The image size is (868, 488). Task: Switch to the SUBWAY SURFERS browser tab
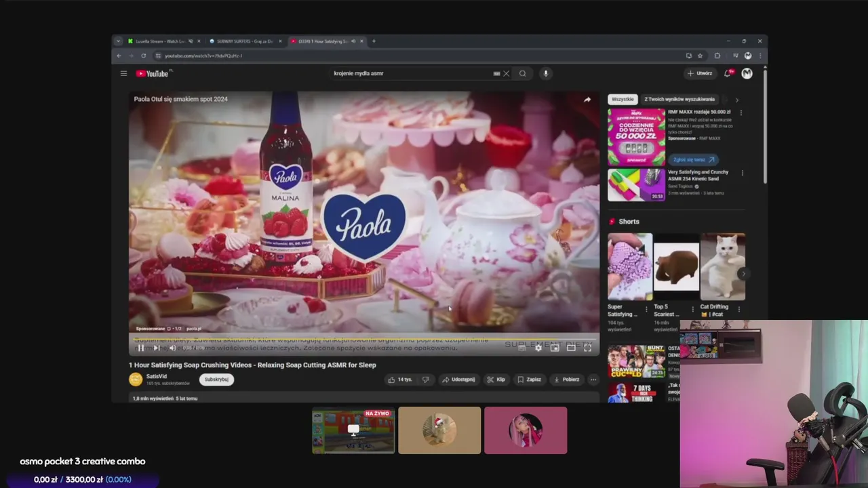245,41
